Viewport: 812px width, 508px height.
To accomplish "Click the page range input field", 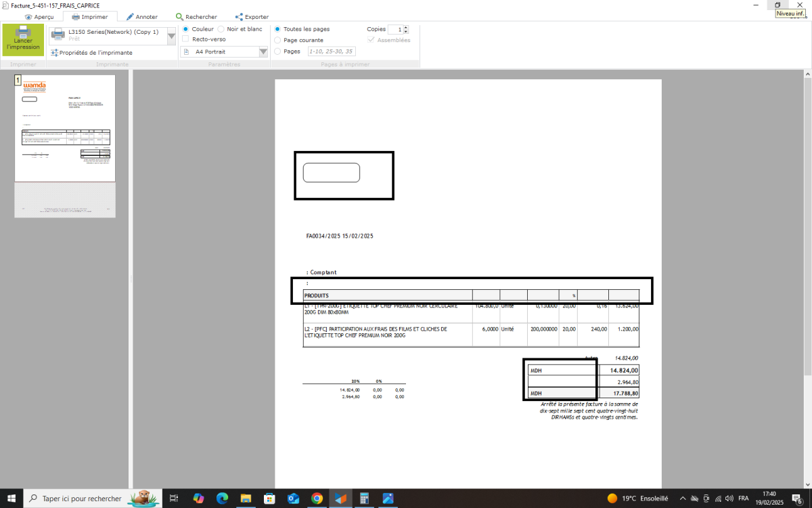I will click(x=331, y=51).
